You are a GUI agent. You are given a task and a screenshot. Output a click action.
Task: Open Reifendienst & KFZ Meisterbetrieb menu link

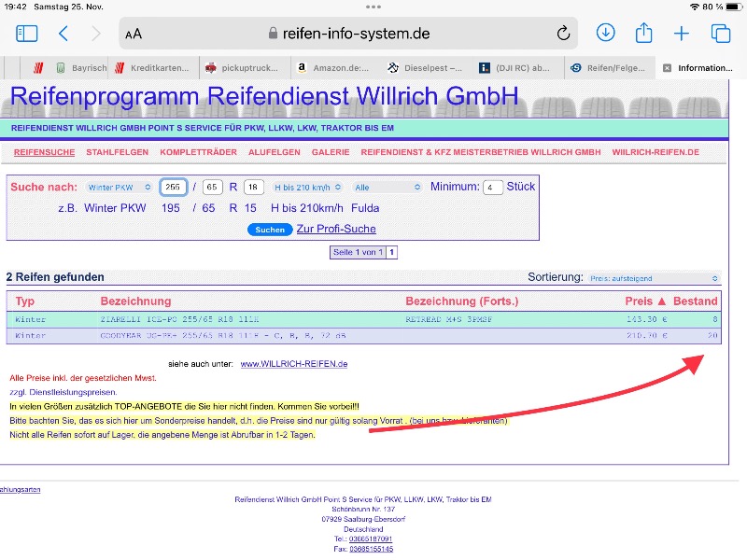481,152
